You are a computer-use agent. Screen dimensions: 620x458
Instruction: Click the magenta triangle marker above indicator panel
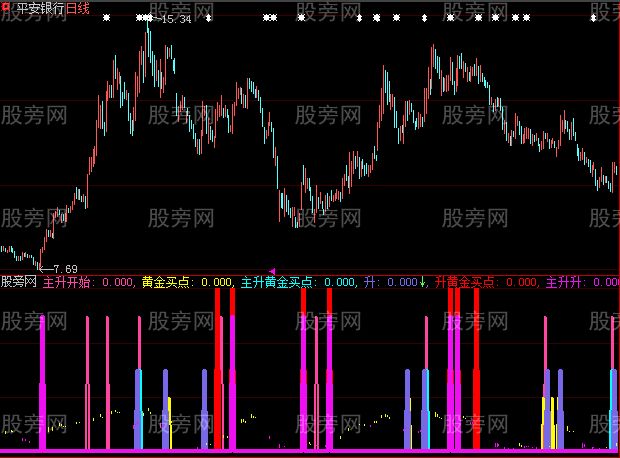coord(272,271)
